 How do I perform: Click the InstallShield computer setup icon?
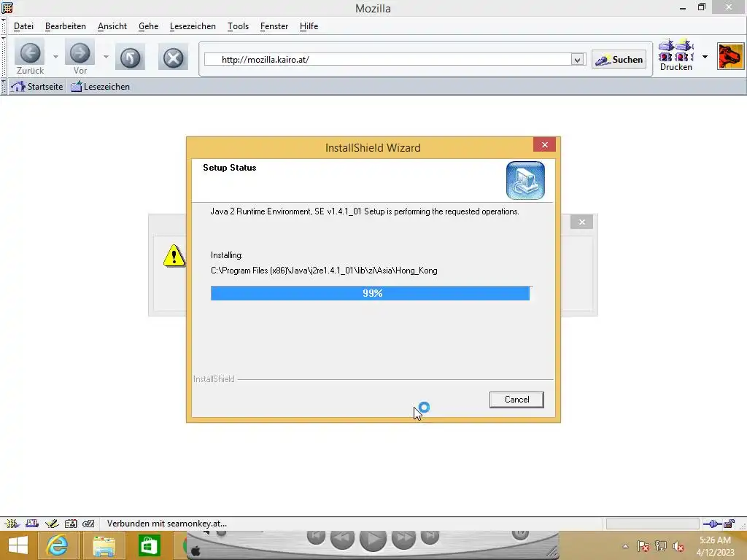coord(525,181)
